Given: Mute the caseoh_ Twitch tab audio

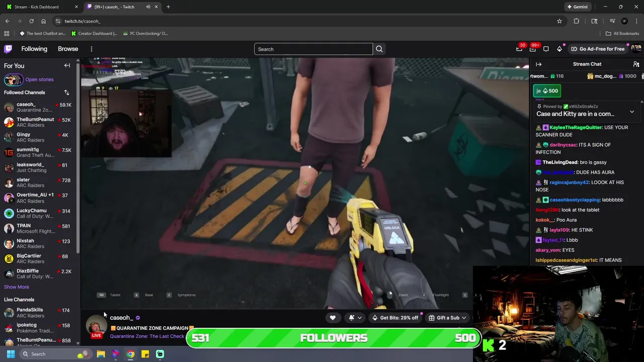Looking at the screenshot, I should 148,7.
